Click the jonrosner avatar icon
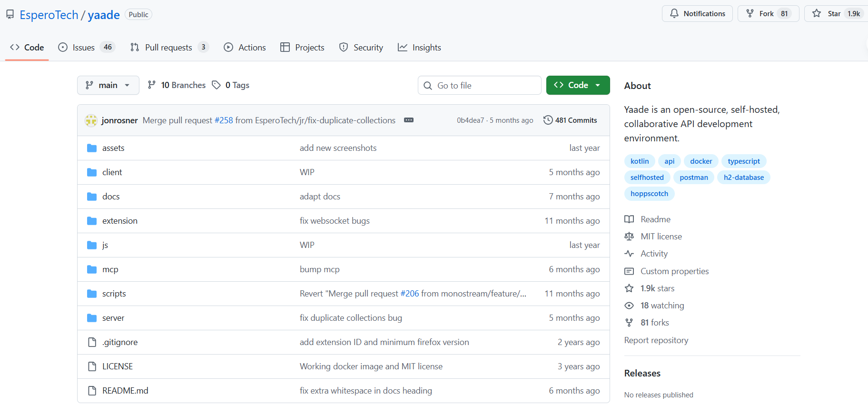The height and width of the screenshot is (405, 868). tap(91, 120)
